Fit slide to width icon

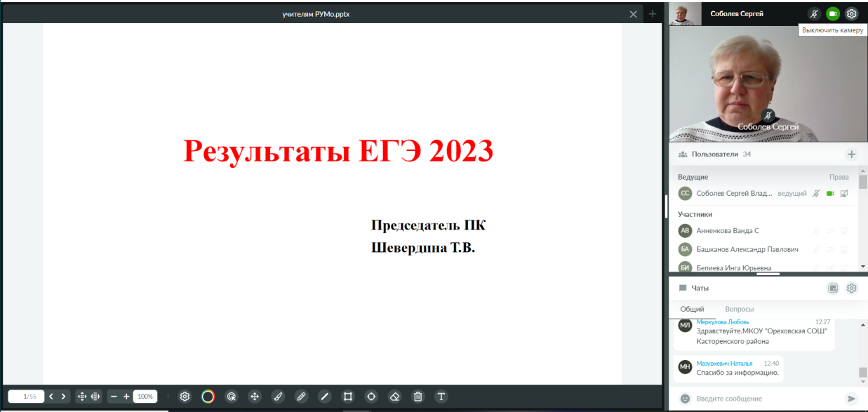point(95,397)
